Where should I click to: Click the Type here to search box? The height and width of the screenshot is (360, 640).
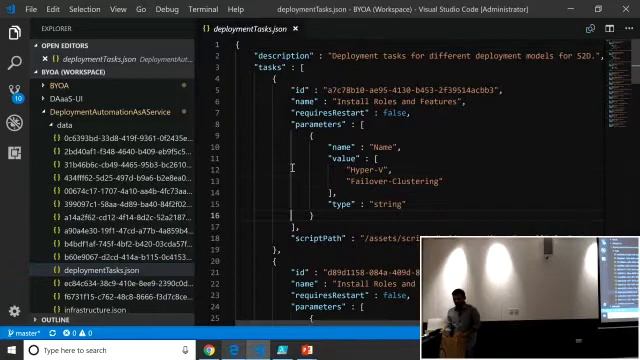pos(110,350)
